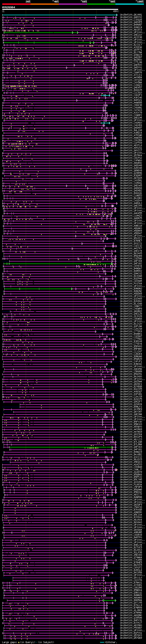Open hit UniRef100_B7N4X1
Image resolution: width=146 pixels, height=644 pixels.
coord(131,583)
